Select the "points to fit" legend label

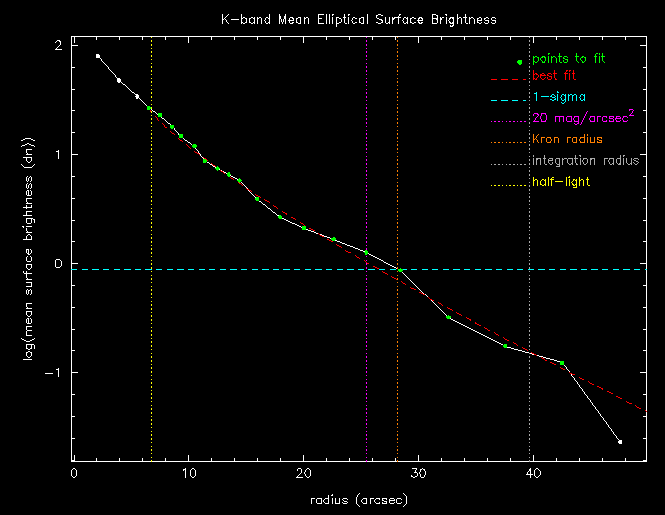[x=569, y=58]
